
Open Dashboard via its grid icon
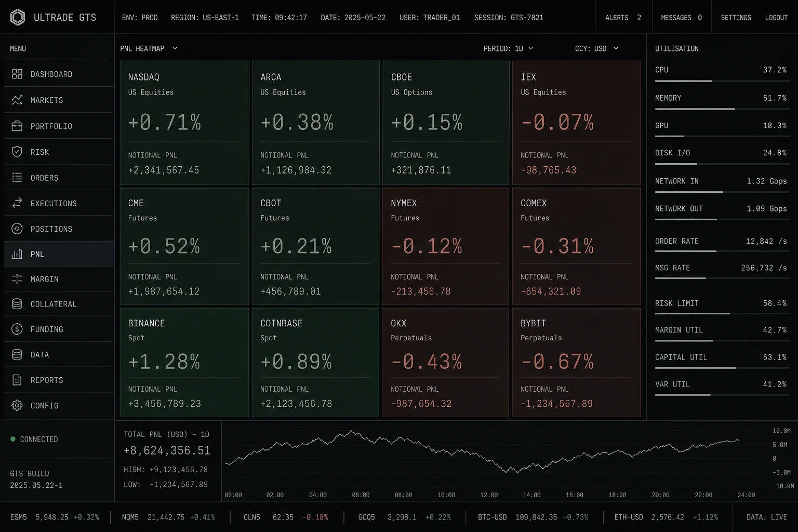click(x=17, y=74)
